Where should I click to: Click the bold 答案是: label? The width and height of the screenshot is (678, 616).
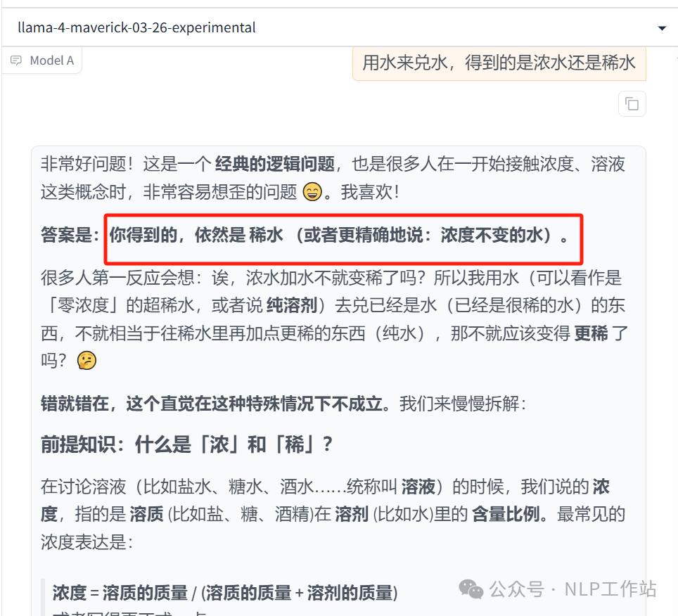pos(70,235)
